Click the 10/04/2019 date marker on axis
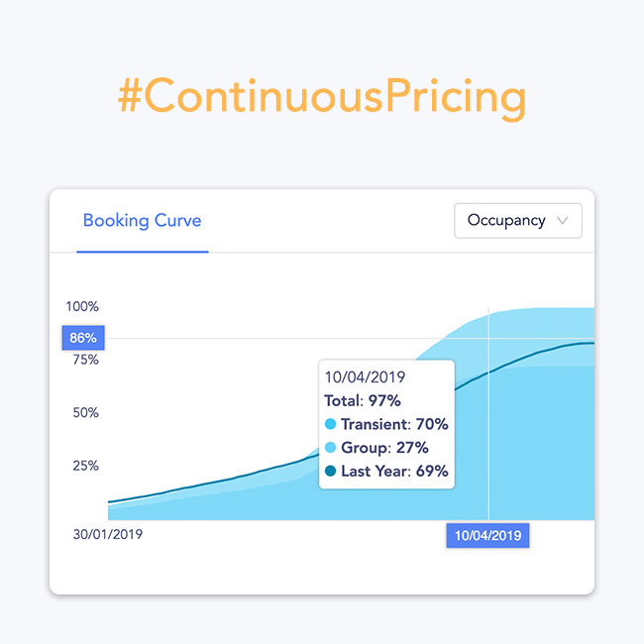The image size is (644, 644). coord(487,535)
